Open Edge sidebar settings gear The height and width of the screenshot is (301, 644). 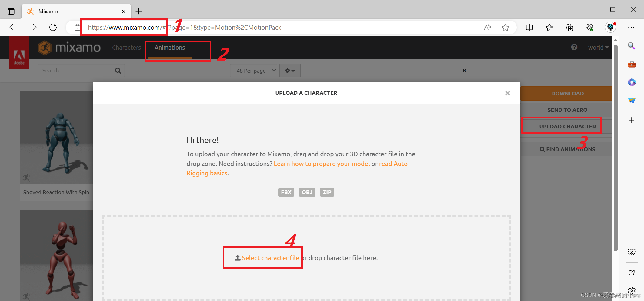[632, 291]
